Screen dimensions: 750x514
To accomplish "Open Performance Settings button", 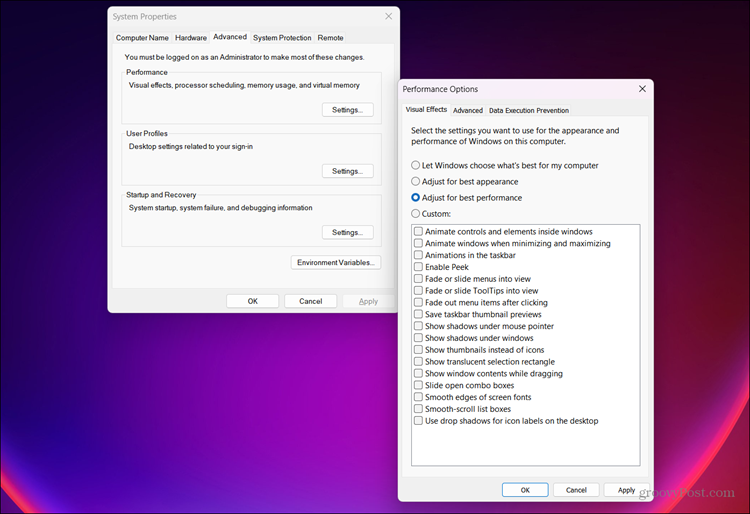I will (348, 110).
